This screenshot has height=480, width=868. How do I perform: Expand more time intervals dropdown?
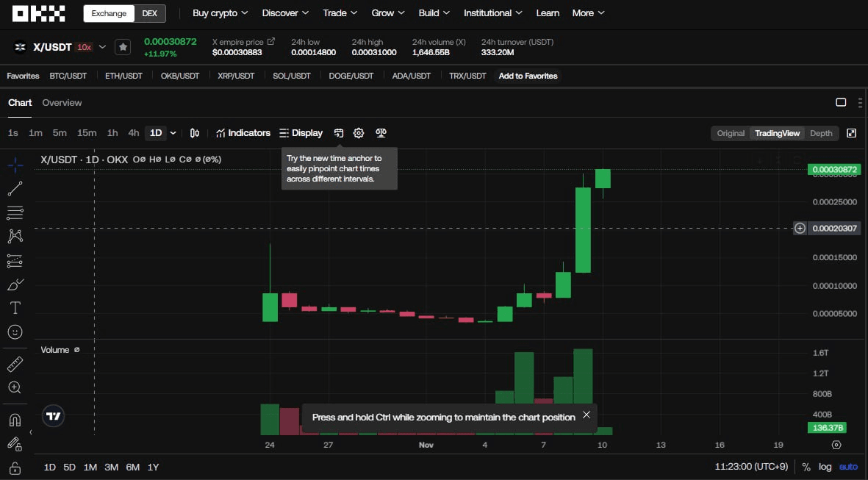(x=173, y=133)
